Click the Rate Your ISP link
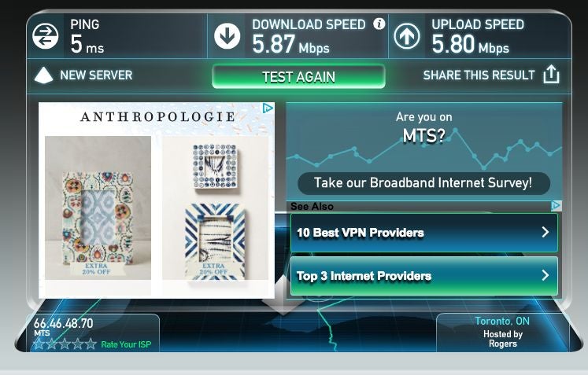This screenshot has height=375, width=588. [x=126, y=344]
